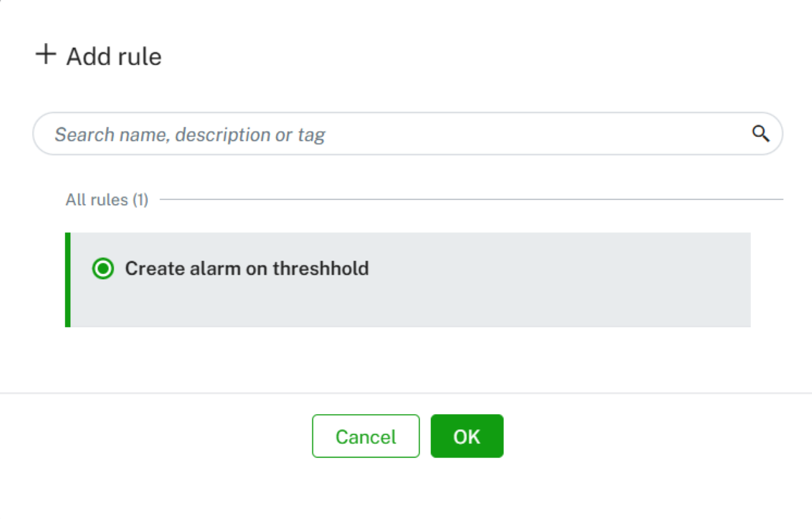Click the All rules (1) section label

pos(107,200)
